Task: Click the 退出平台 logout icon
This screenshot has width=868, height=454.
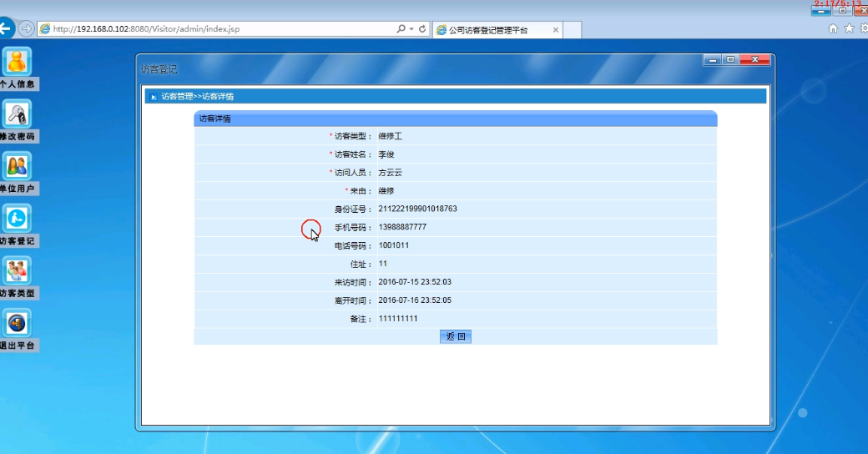Action: tap(17, 323)
